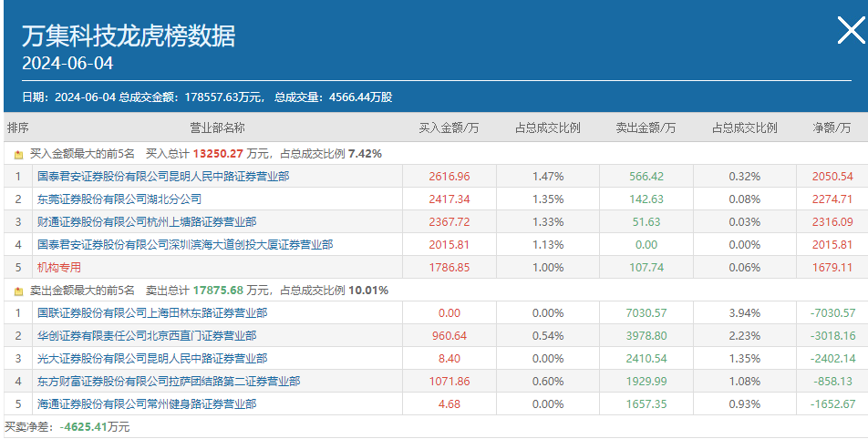
Task: Select net amount -7030.57
Action: coord(833,313)
